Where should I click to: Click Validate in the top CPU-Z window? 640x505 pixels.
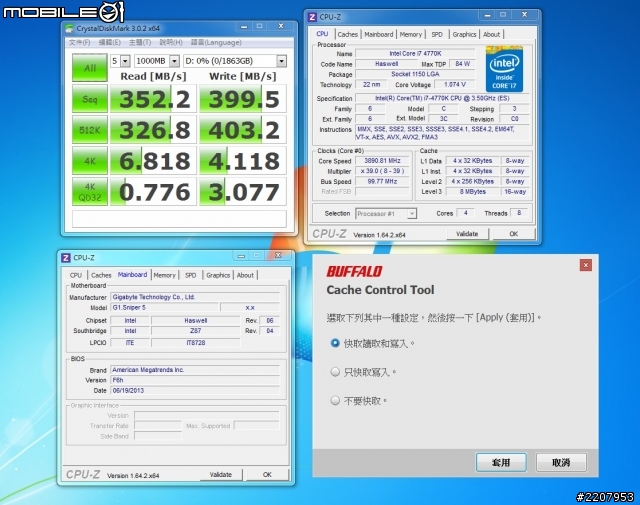click(x=467, y=234)
